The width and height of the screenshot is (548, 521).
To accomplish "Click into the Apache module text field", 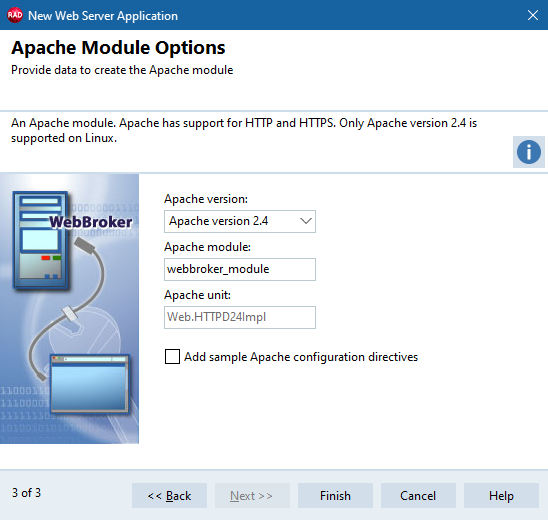I will point(240,269).
